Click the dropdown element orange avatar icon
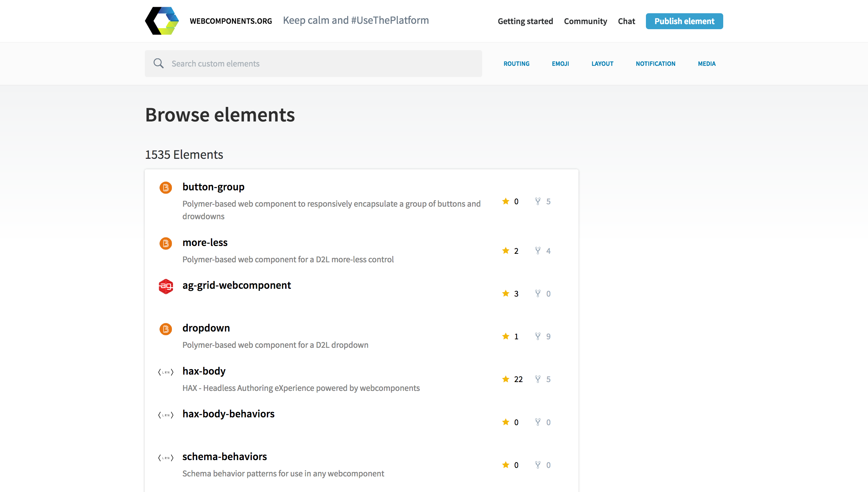Screen dimensions: 868x492 click(x=166, y=329)
